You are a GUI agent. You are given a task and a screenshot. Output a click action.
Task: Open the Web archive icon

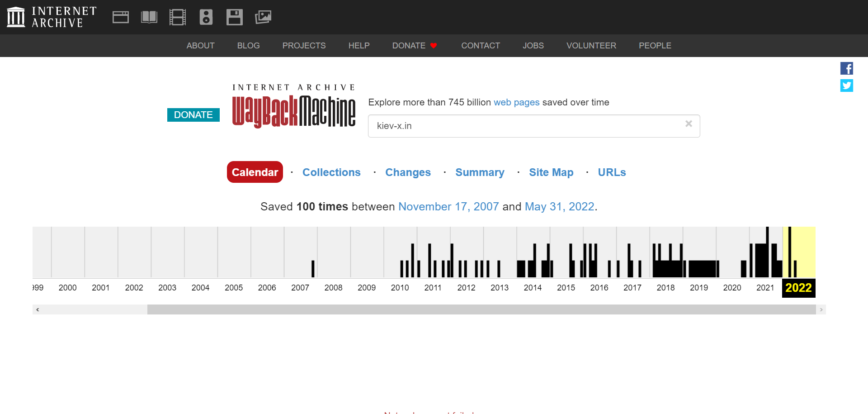pos(121,17)
